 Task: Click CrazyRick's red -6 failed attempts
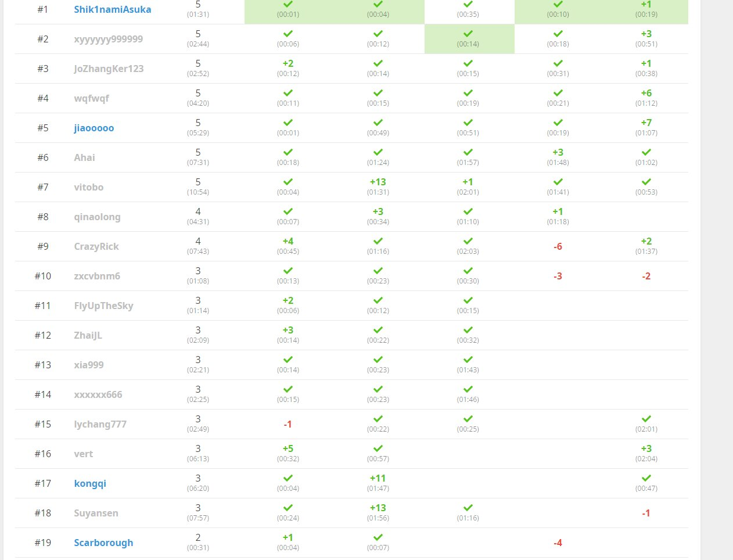[558, 246]
